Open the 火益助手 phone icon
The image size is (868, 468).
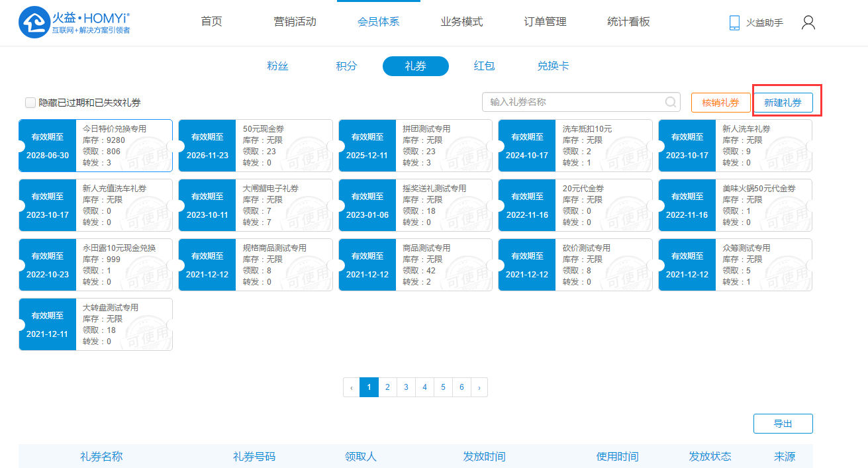(734, 23)
